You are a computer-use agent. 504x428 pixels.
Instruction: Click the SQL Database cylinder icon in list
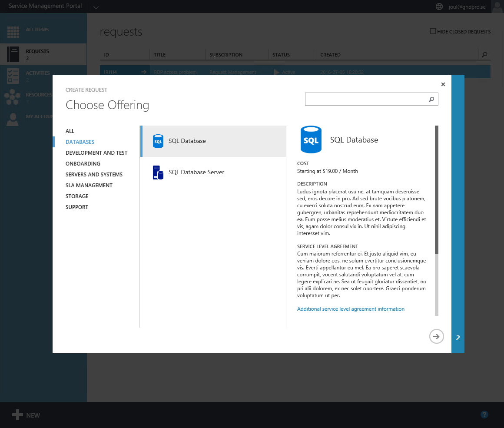click(x=158, y=141)
